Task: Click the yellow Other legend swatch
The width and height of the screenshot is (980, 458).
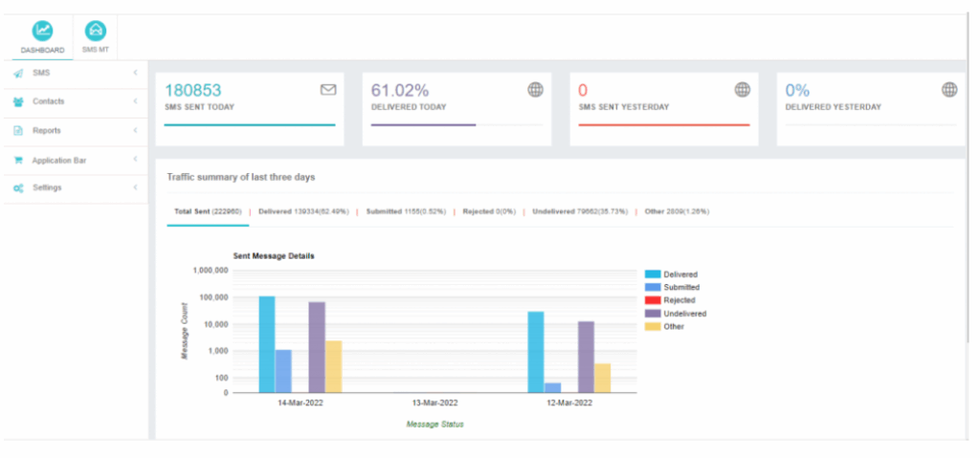Action: pyautogui.click(x=653, y=326)
